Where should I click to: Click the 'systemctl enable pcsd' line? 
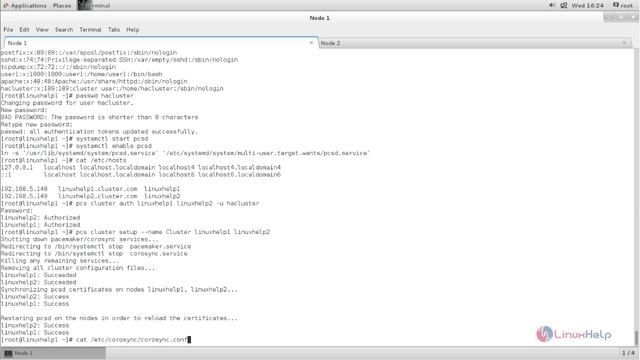point(76,146)
